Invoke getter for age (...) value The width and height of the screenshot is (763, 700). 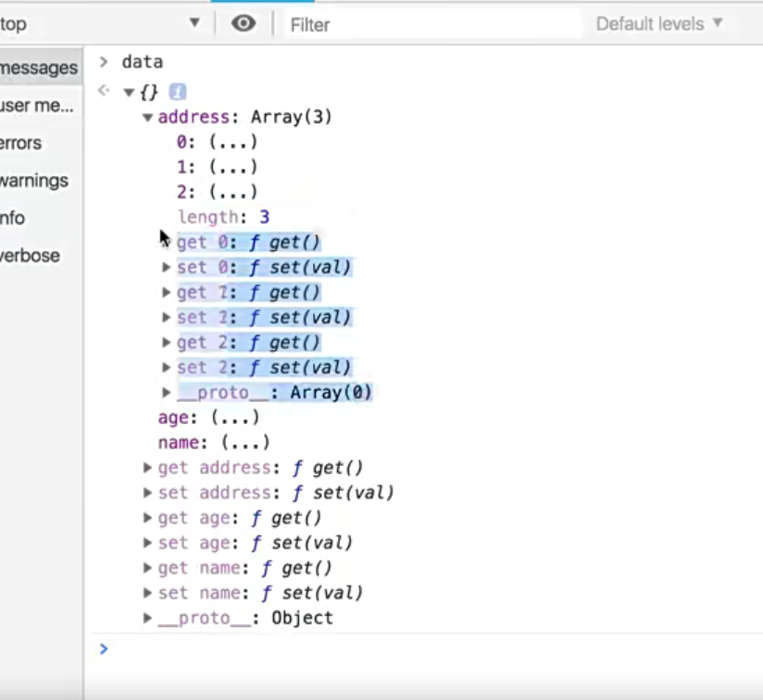tap(234, 418)
